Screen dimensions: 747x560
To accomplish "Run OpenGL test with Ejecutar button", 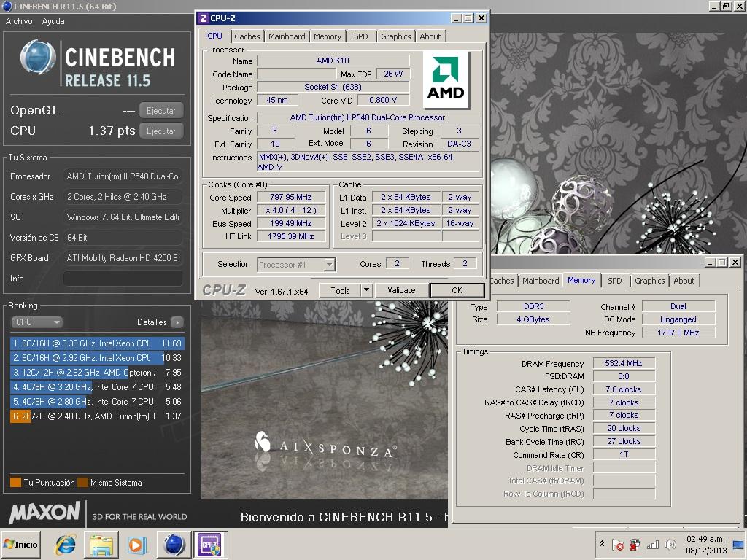I will point(161,111).
